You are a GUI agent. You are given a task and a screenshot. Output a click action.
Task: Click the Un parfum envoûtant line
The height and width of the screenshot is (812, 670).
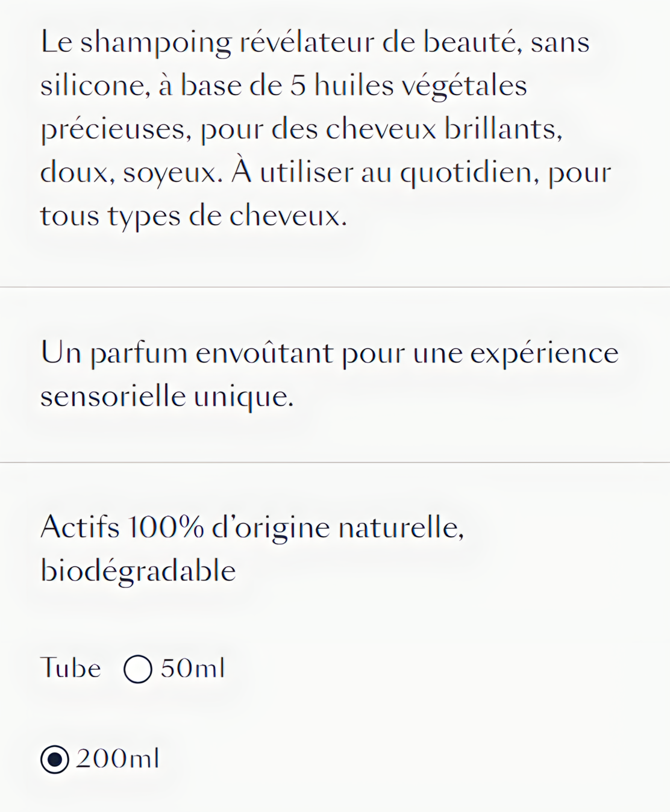(330, 353)
